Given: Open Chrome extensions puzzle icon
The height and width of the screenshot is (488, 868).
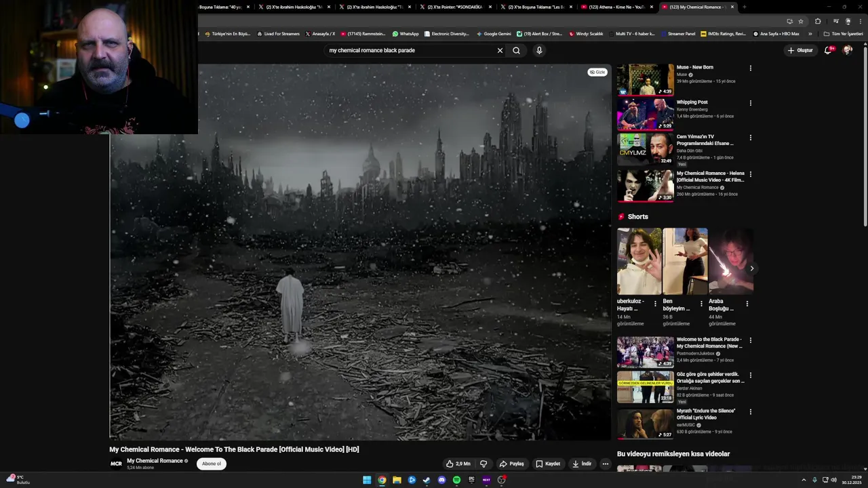Looking at the screenshot, I should 818,21.
